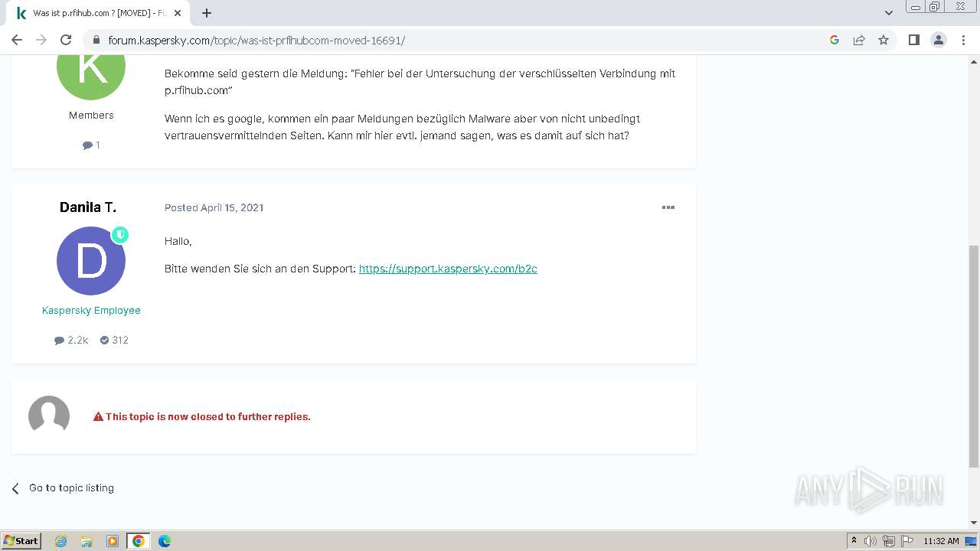
Task: Click the Action Center flag icon
Action: pos(906,541)
